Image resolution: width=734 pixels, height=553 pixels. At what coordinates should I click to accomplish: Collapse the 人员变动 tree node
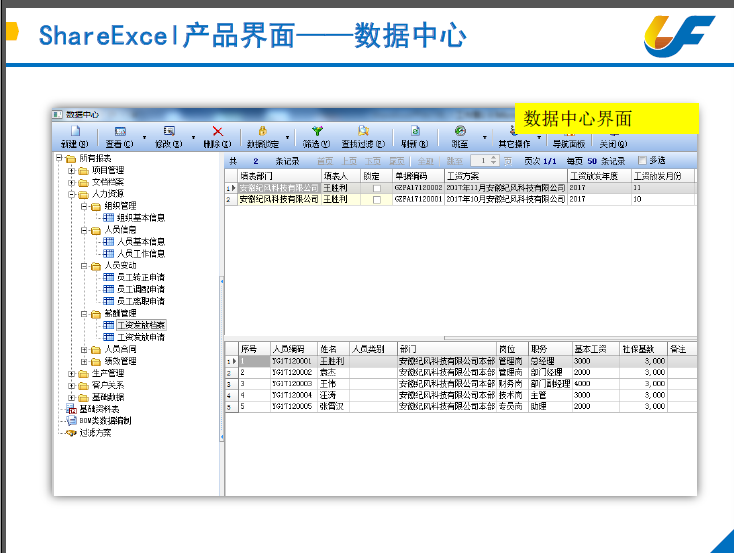click(x=84, y=266)
